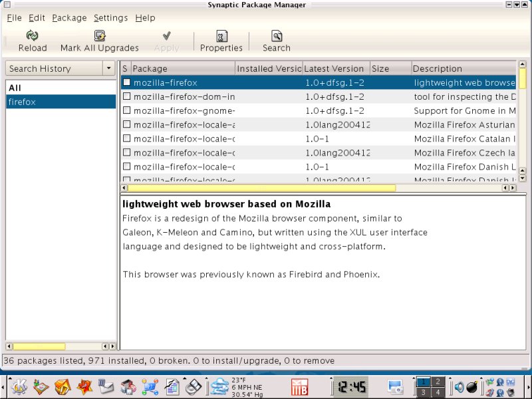Click the package list horizontal scrollbar
Screen dimensions: 532x399
(266, 188)
